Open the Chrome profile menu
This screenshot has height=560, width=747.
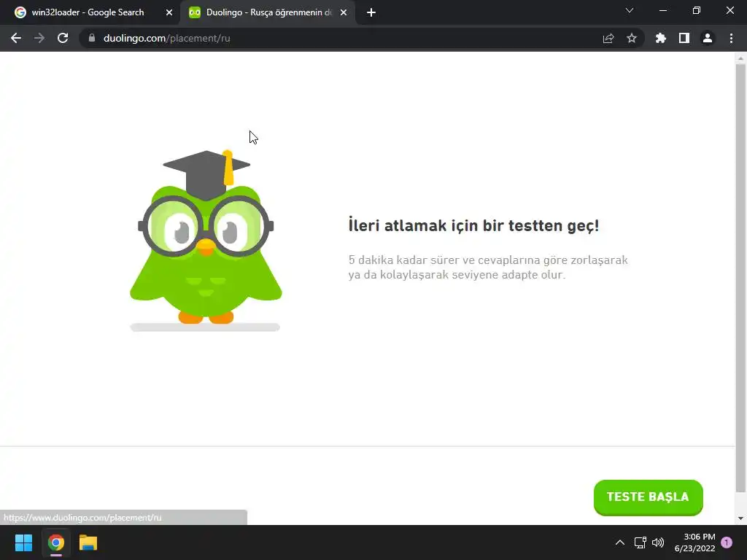click(708, 38)
